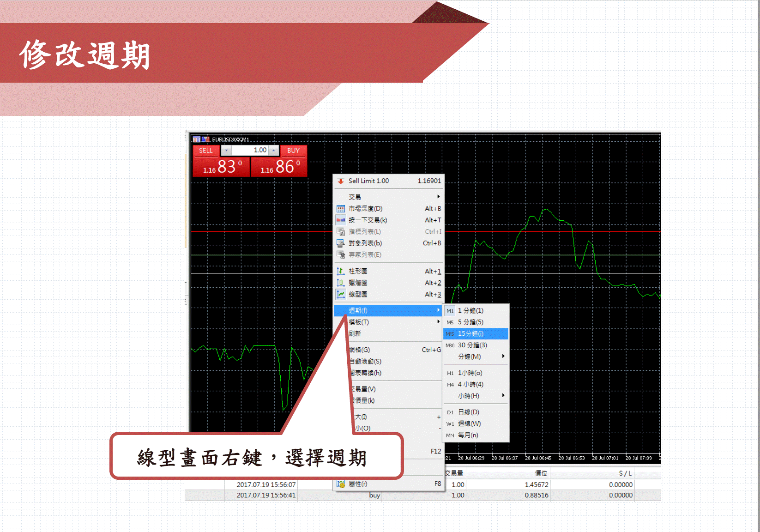Click the 28 Jul 07:09 time axis label
The width and height of the screenshot is (760, 532).
[x=639, y=458]
